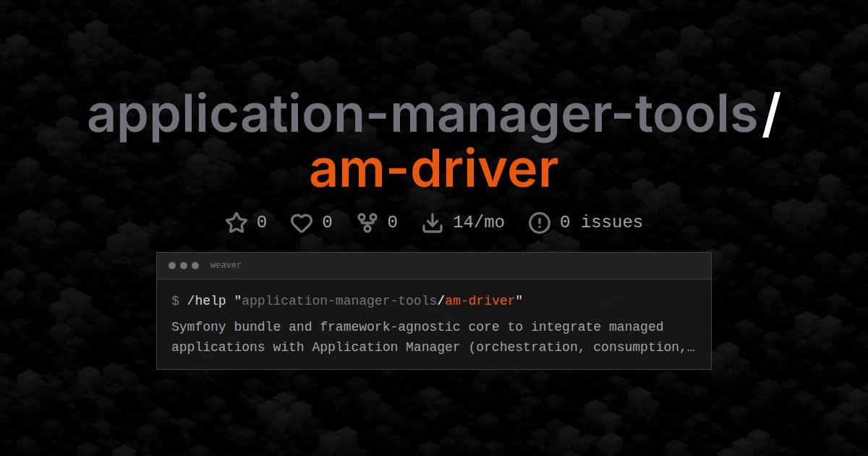
Task: Click the fork count "0"
Action: pyautogui.click(x=392, y=222)
